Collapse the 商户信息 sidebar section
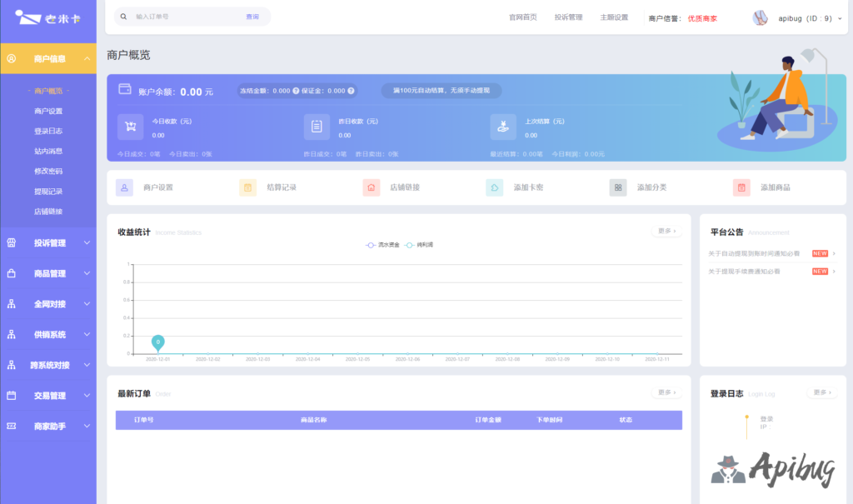The height and width of the screenshot is (504, 853). [x=48, y=59]
